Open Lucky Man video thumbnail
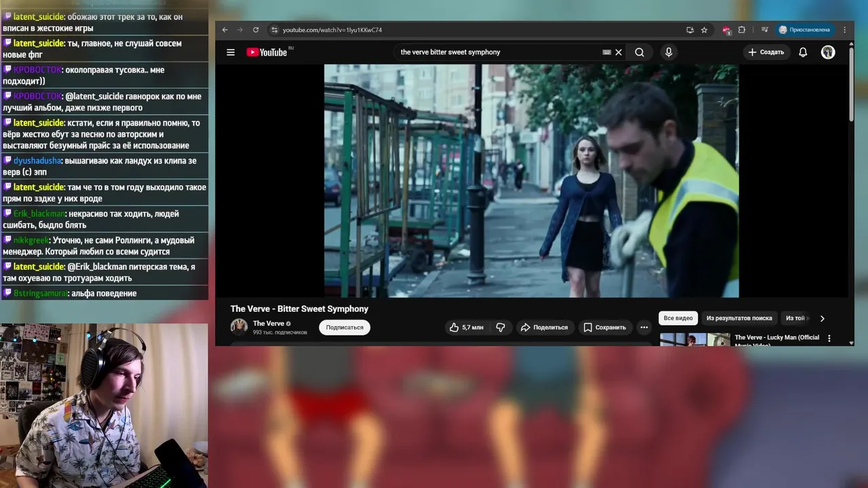868x488 pixels. (695, 340)
